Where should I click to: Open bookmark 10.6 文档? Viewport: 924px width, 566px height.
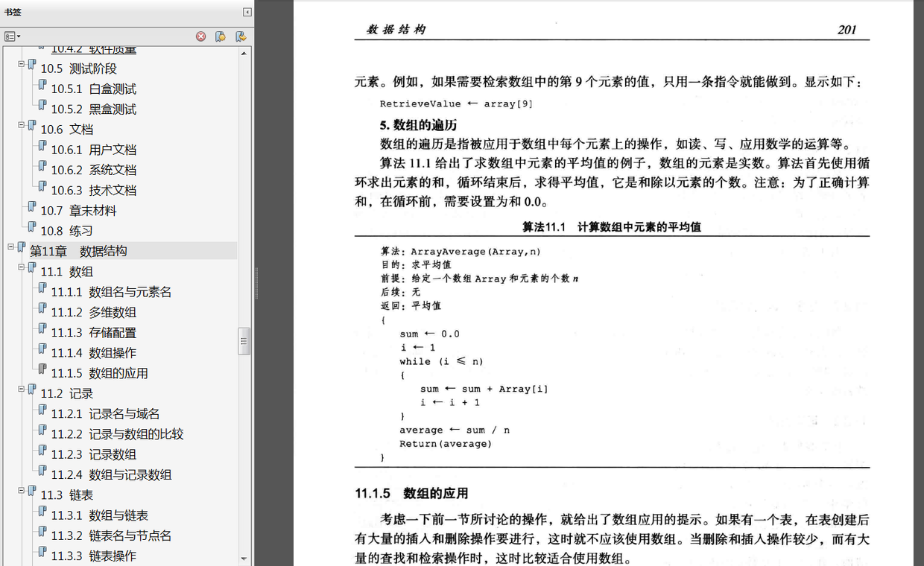coord(66,129)
